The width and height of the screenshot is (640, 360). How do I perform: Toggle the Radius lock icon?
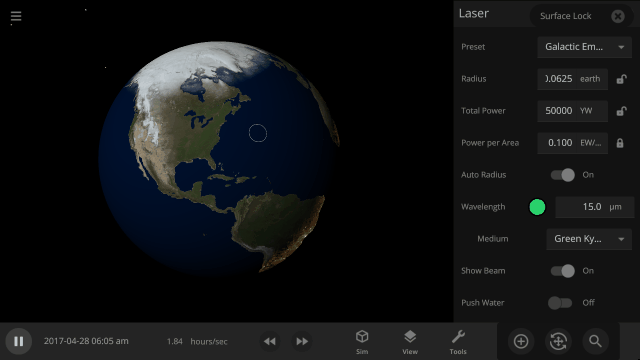point(621,79)
